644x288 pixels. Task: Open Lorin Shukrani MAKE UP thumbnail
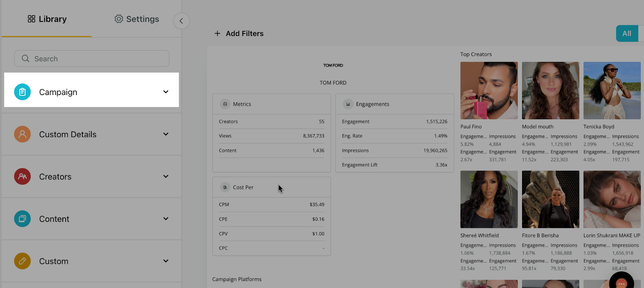(x=612, y=199)
